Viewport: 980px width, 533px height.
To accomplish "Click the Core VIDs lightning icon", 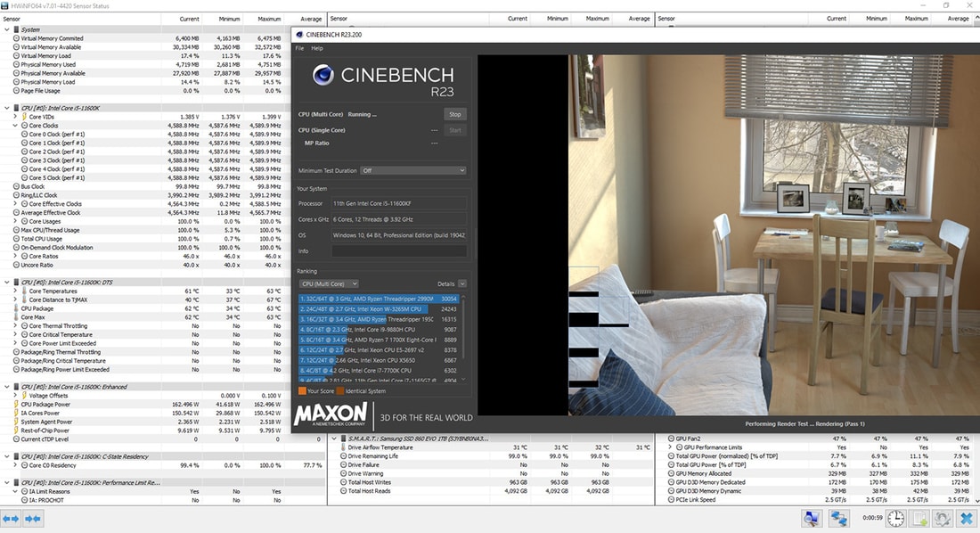I will pos(24,117).
